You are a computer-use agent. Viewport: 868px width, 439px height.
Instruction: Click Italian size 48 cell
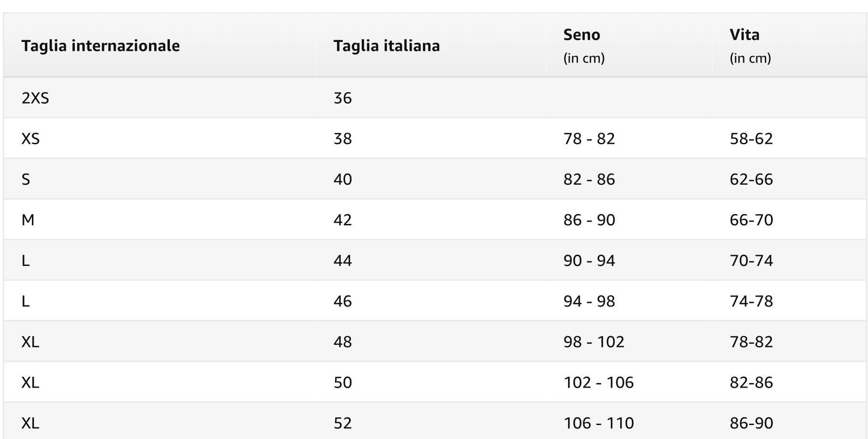click(342, 342)
